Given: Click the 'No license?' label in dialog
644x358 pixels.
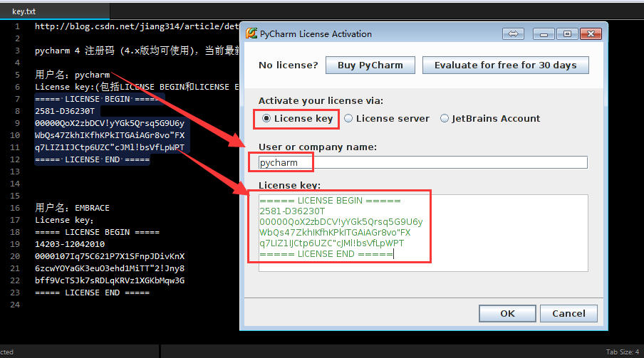Looking at the screenshot, I should click(289, 65).
